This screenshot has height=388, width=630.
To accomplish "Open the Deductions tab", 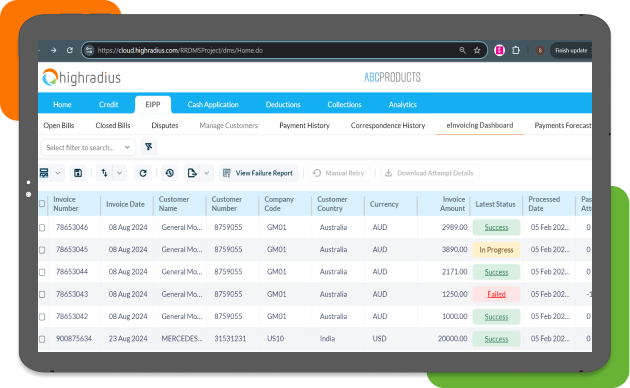I will click(283, 104).
